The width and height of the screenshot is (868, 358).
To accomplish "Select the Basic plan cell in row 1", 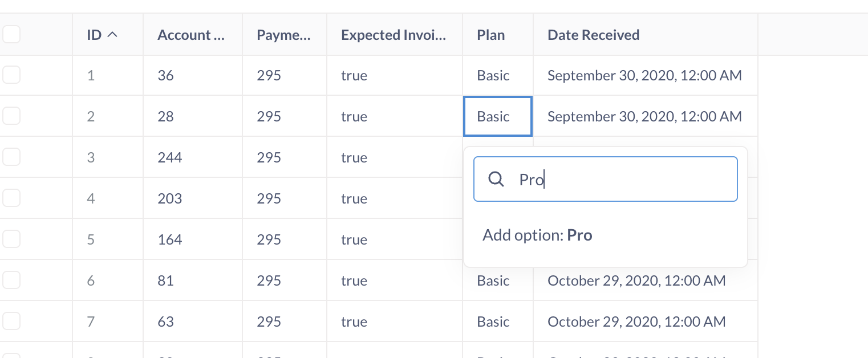I will coord(493,75).
